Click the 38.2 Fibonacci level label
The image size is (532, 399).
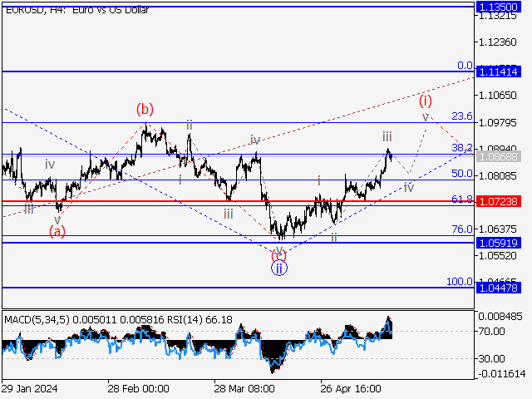coord(462,148)
